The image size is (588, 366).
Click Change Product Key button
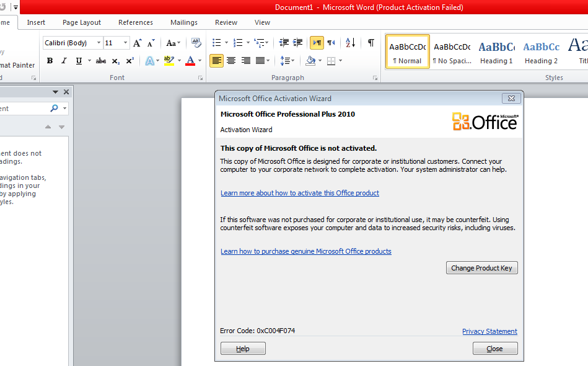[482, 268]
